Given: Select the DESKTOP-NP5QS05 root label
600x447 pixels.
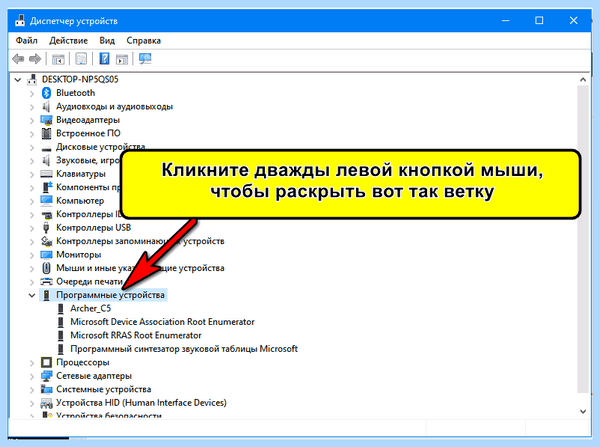Looking at the screenshot, I should [80, 79].
